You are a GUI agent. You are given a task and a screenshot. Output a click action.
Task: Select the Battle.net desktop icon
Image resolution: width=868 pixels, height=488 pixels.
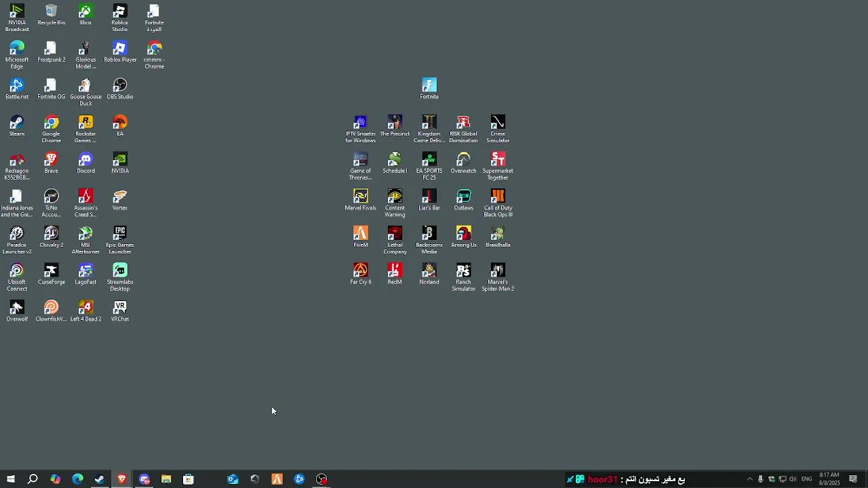17,89
